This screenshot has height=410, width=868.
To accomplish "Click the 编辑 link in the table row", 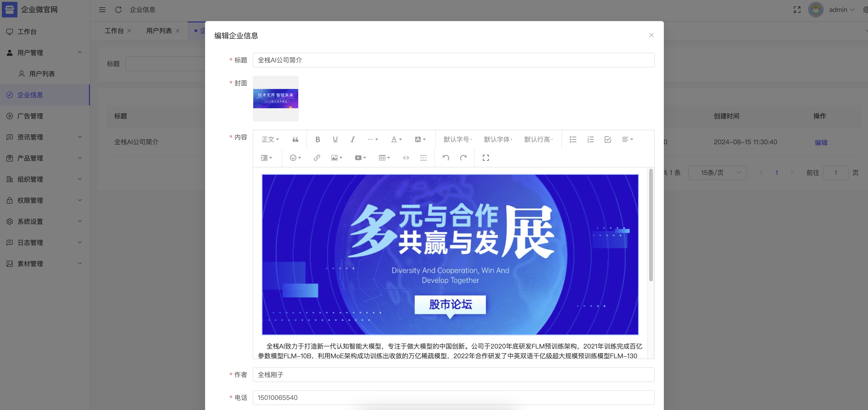I will (821, 142).
